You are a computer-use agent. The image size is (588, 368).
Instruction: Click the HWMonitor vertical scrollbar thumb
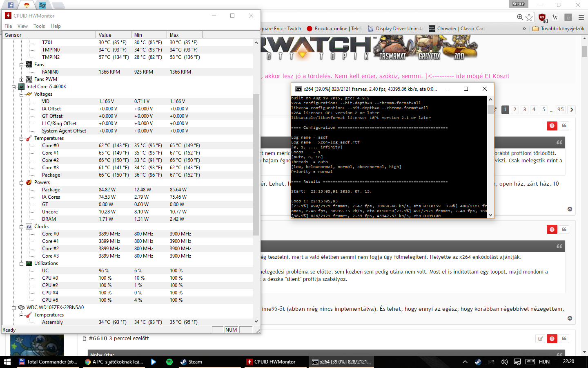pyautogui.click(x=256, y=164)
